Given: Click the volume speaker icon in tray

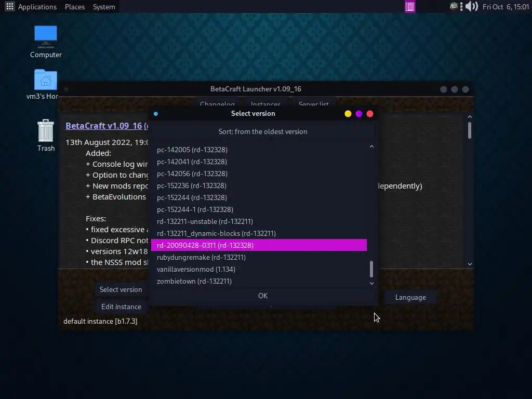Looking at the screenshot, I should click(x=472, y=6).
